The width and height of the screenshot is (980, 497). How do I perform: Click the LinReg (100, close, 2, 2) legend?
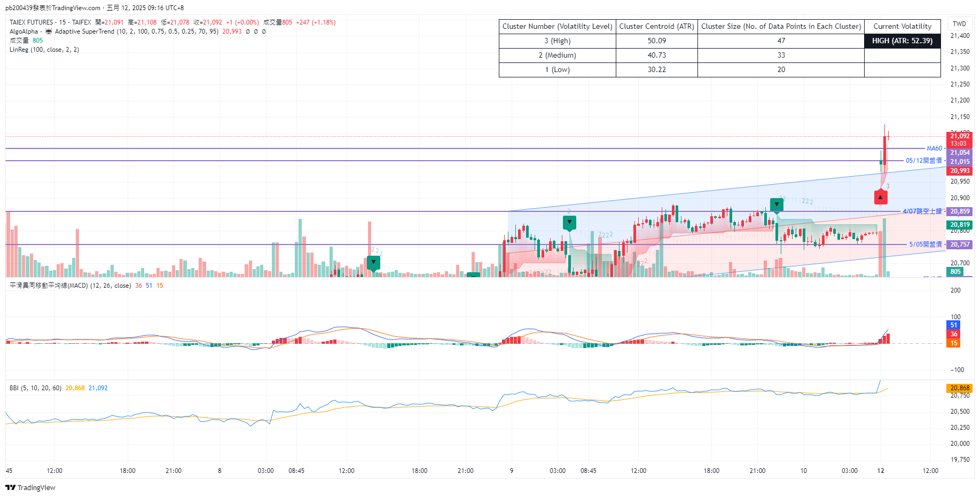pyautogui.click(x=44, y=50)
